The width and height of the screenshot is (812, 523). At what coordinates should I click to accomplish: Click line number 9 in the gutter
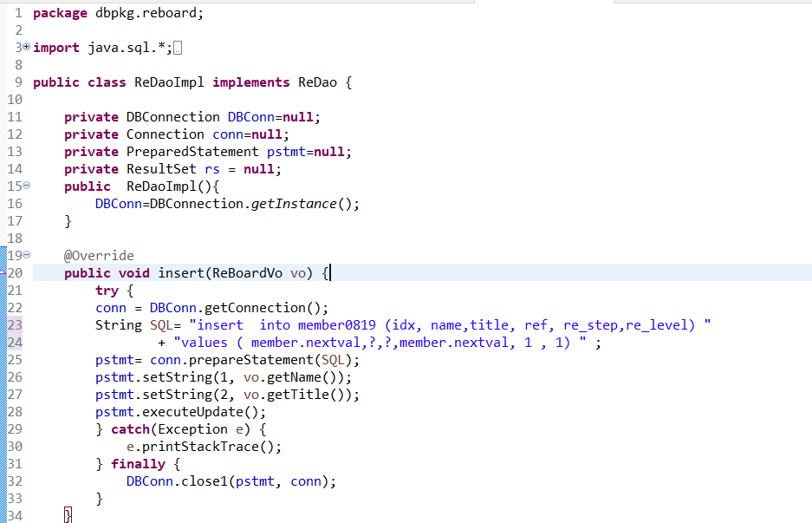19,82
